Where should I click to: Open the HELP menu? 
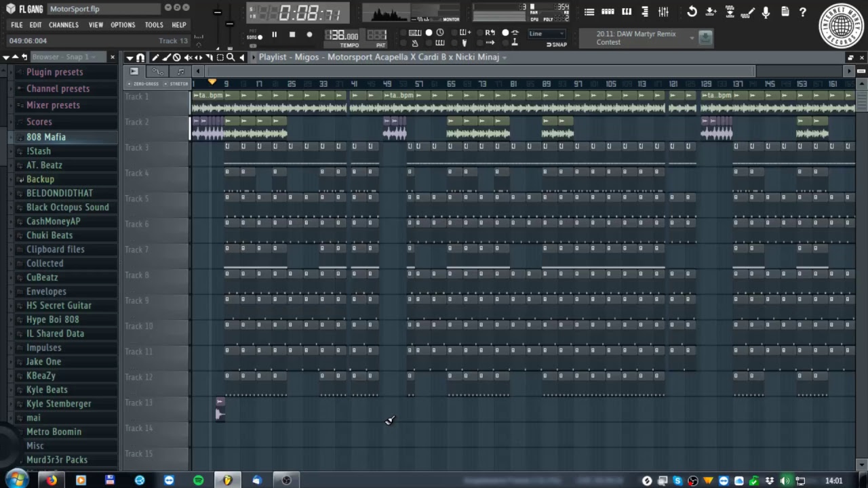click(x=178, y=25)
